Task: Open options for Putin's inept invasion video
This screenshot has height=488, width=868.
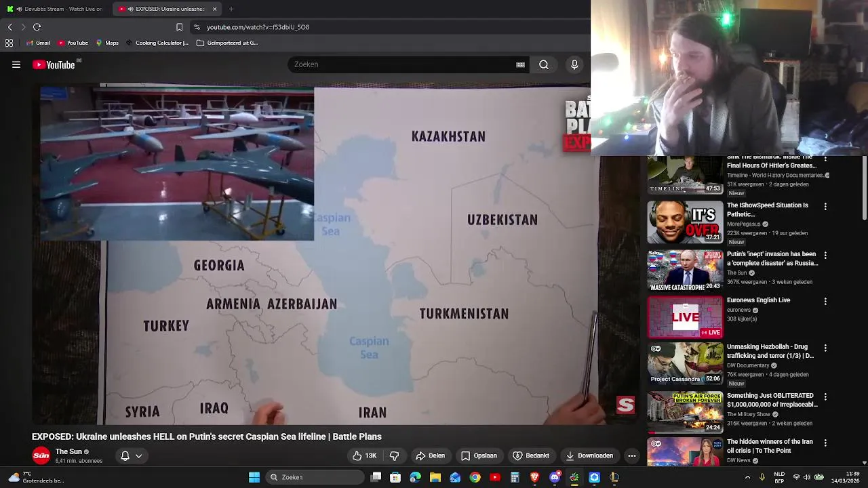Action: 825,256
